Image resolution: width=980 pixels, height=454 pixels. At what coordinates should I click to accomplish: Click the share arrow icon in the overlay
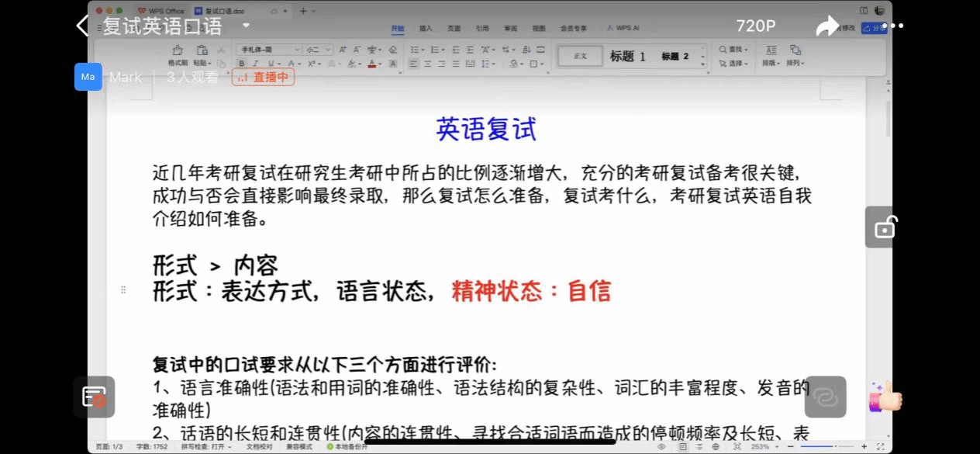click(827, 26)
